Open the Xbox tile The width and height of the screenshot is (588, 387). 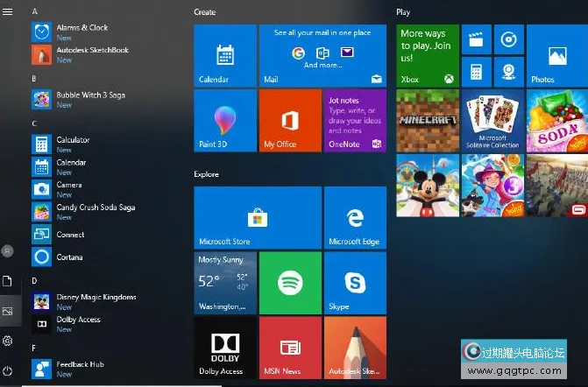click(428, 56)
